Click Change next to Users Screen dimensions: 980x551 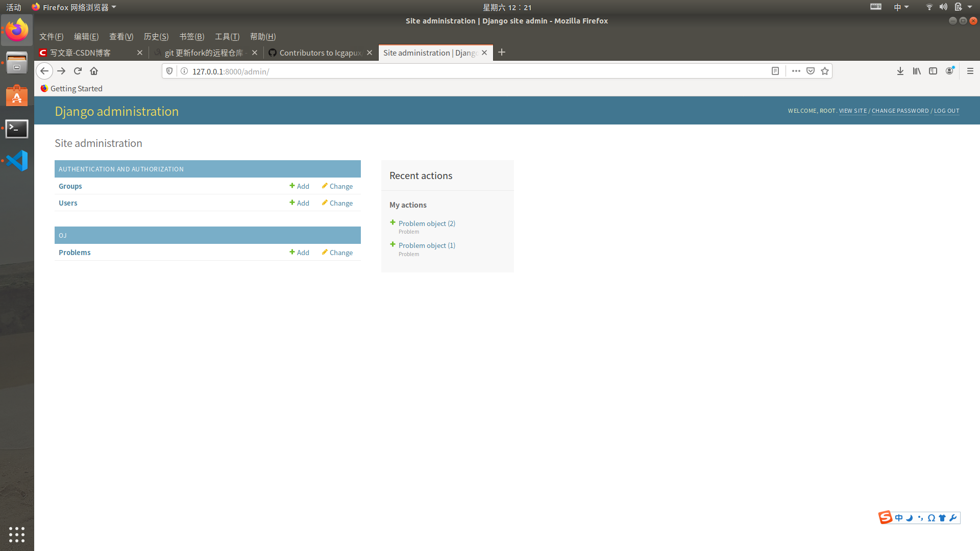click(337, 203)
